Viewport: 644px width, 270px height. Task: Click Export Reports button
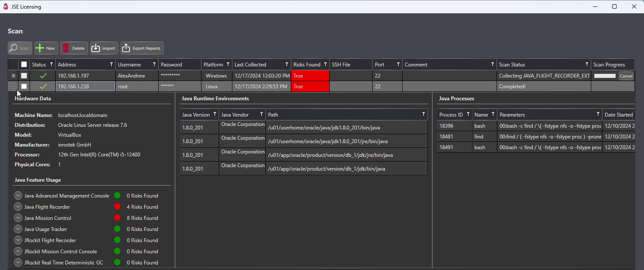coord(142,48)
